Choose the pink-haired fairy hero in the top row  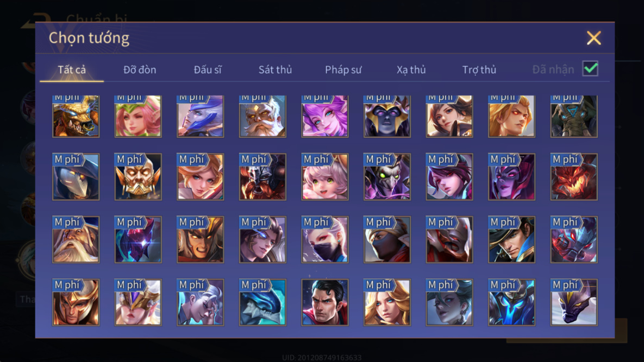pos(138,116)
